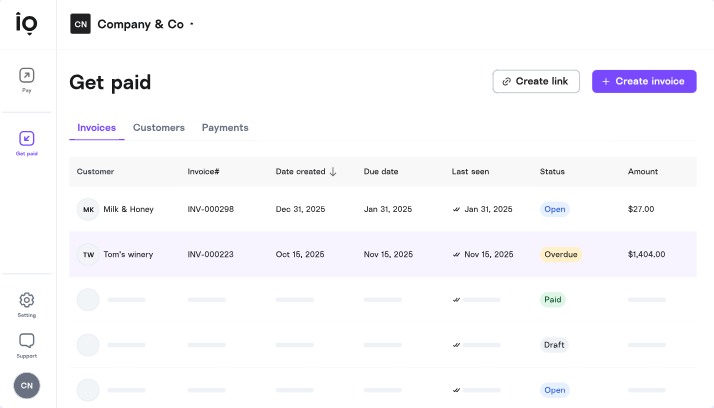Screen dimensions: 714x408
Task: Open Support chat icon
Action: pos(27,341)
